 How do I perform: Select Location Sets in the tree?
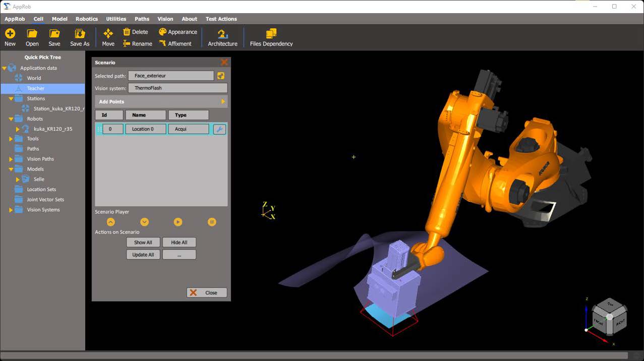(41, 190)
